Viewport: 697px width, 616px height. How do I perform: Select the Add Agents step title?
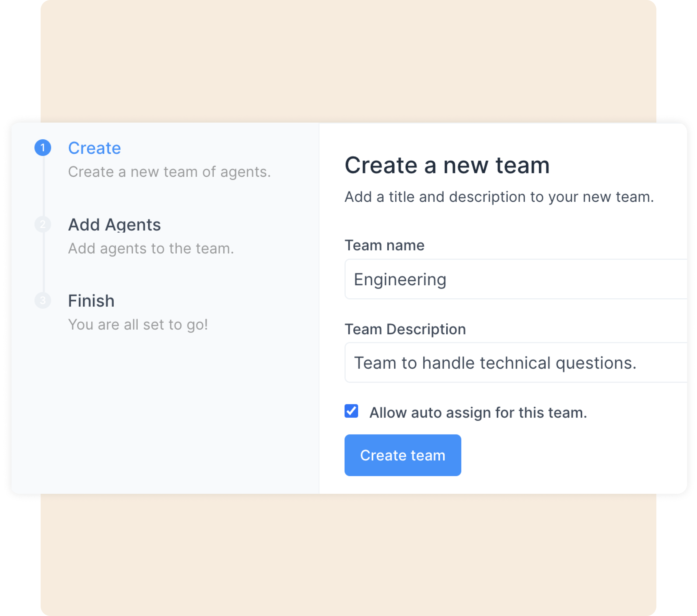114,224
